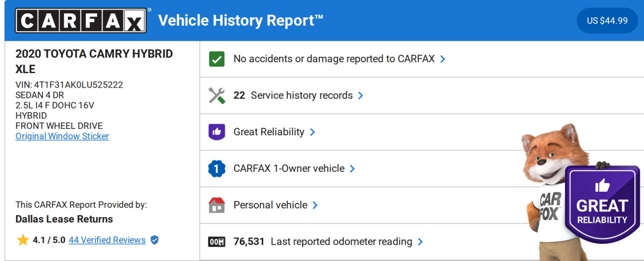Click the blue verified shield beside reviews
Image resolution: width=644 pixels, height=261 pixels.
(x=155, y=240)
